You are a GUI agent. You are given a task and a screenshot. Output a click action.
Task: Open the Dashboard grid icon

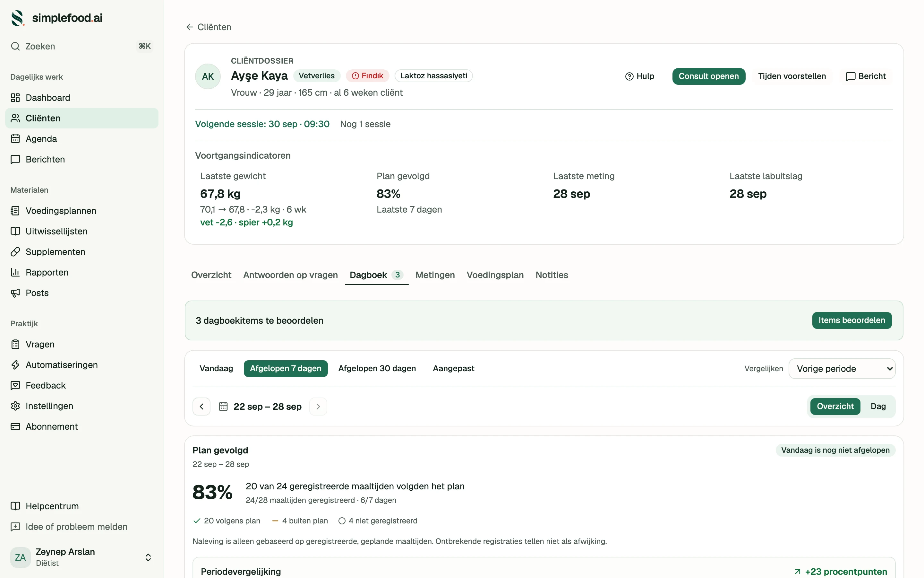pos(15,98)
